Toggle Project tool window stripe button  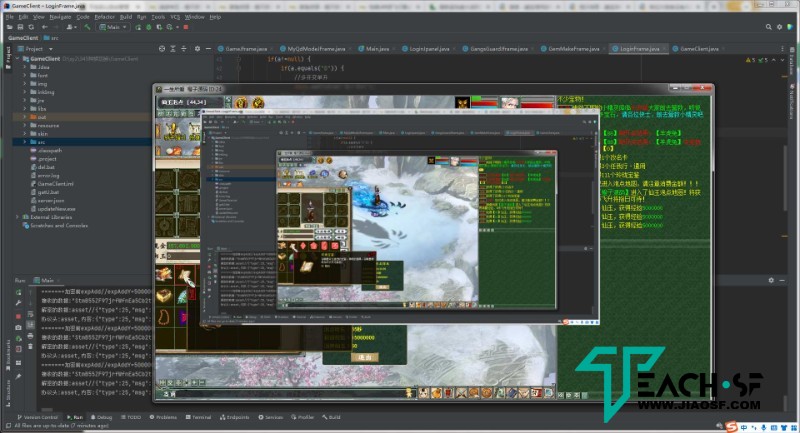(x=8, y=57)
